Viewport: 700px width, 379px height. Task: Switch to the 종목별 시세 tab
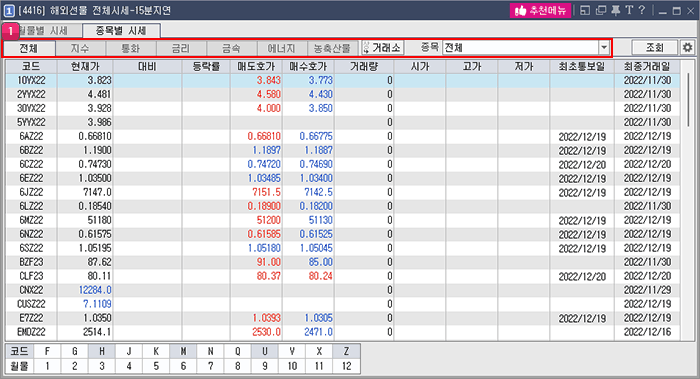(121, 30)
